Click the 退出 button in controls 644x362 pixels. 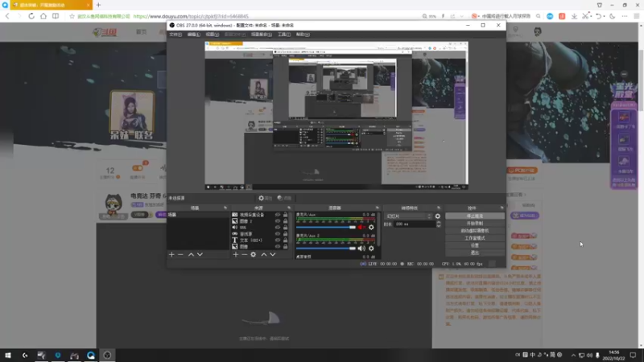tap(475, 253)
